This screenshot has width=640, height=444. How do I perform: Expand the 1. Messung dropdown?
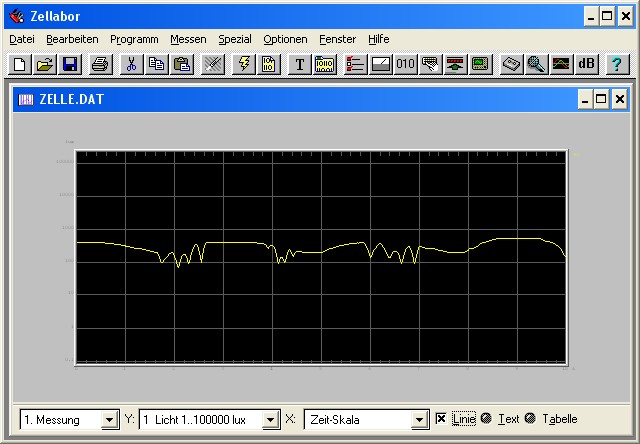110,420
